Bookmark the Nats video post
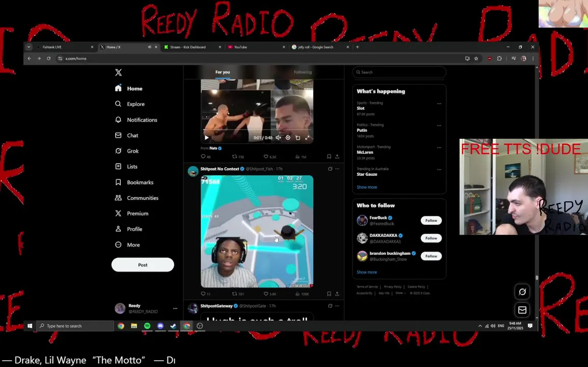Screen dimensions: 588x367 pyautogui.click(x=329, y=156)
